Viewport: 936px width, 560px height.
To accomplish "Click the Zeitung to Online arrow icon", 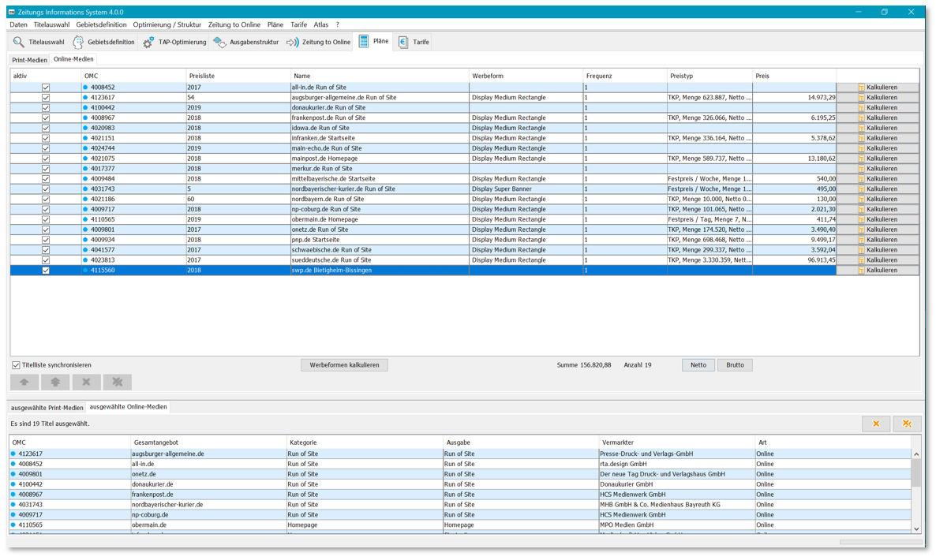I will [x=293, y=43].
